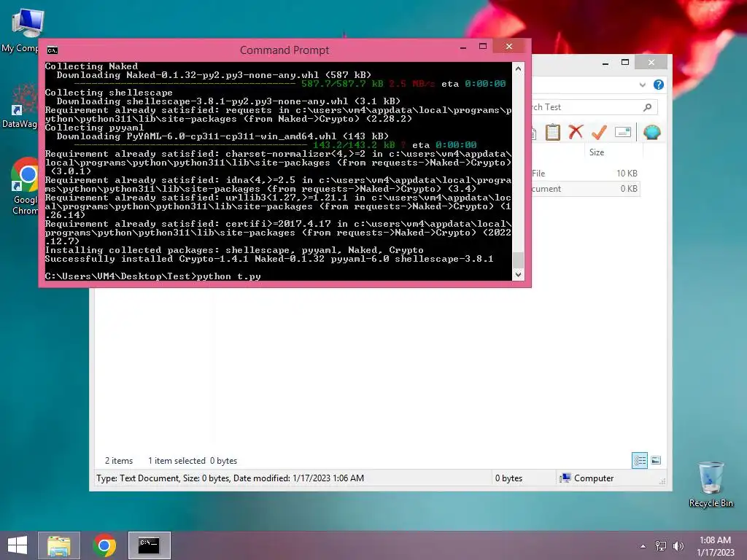This screenshot has height=560, width=747.
Task: Click the volume speaker tray icon
Action: coord(678,546)
